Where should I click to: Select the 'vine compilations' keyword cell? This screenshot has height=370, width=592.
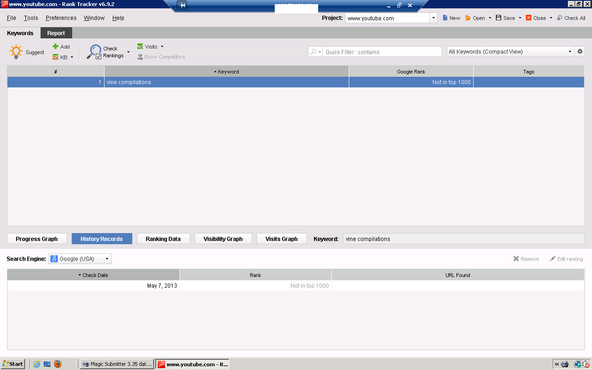point(227,82)
